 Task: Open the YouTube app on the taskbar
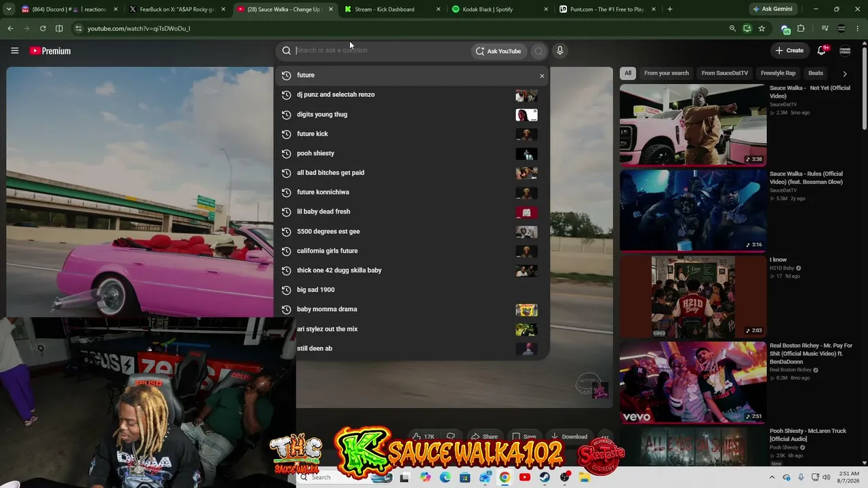(x=524, y=477)
